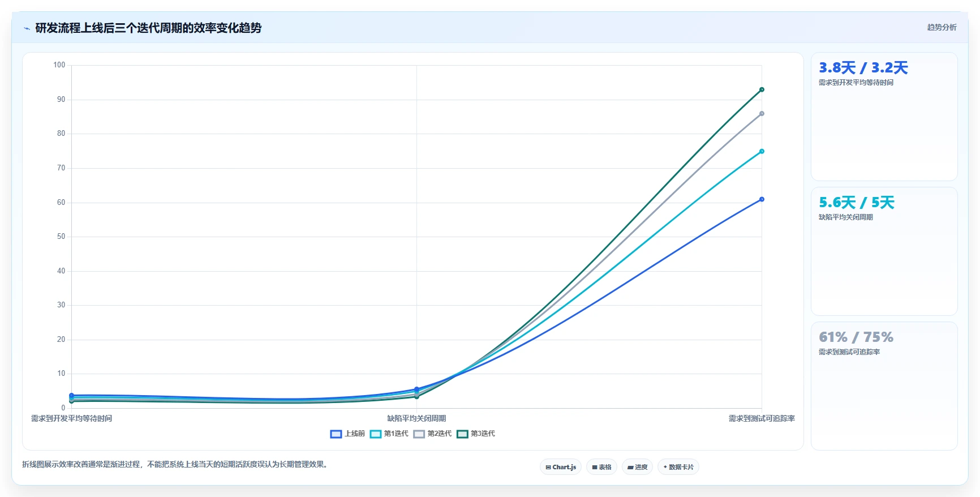Toggle the 第2迭代 legend series
The height and width of the screenshot is (497, 980).
(432, 434)
